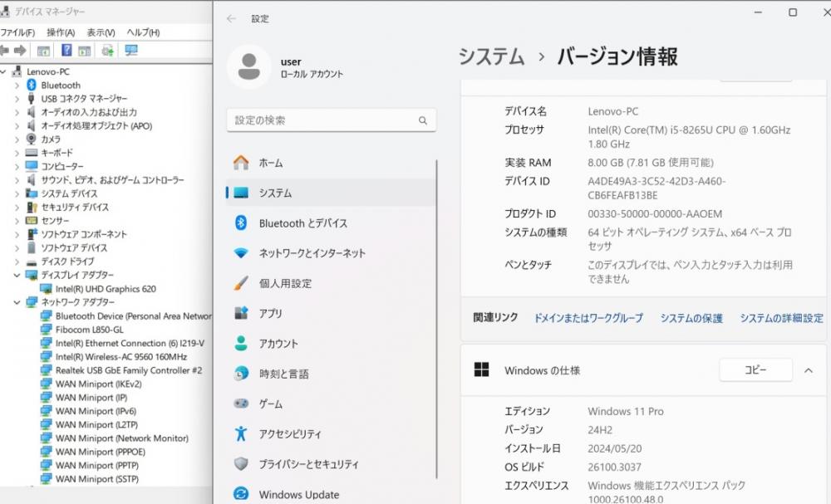Screen dimensions: 831x504
Task: Open システムの保護 link
Action: 691,318
